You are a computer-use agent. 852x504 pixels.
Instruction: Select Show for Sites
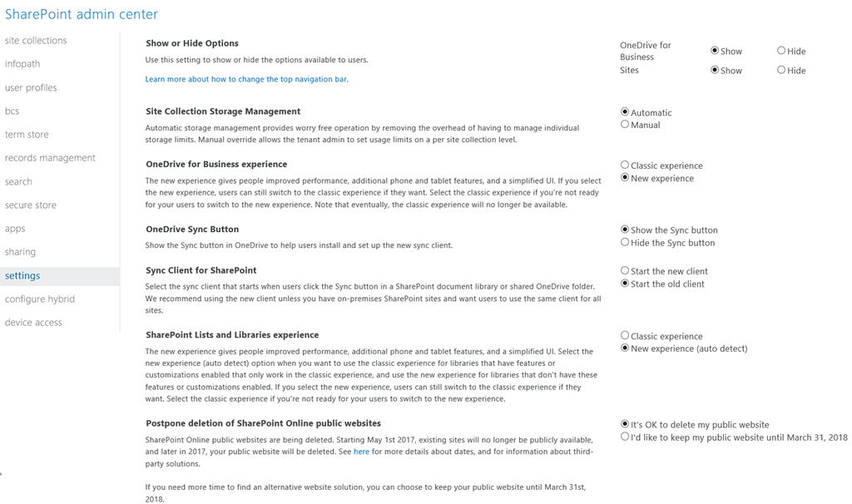point(715,71)
